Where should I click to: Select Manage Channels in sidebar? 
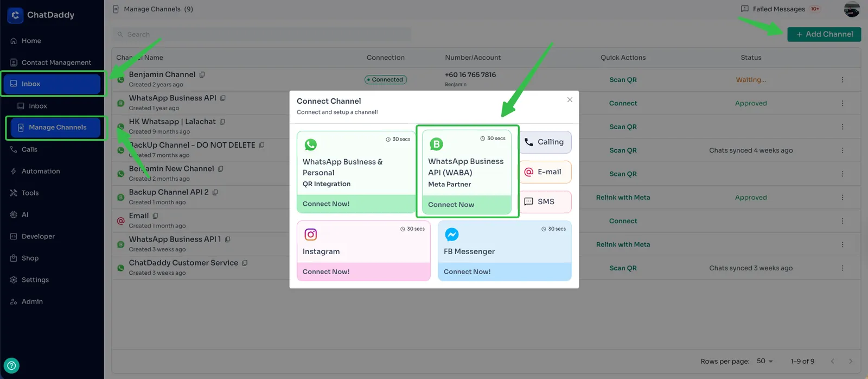57,128
